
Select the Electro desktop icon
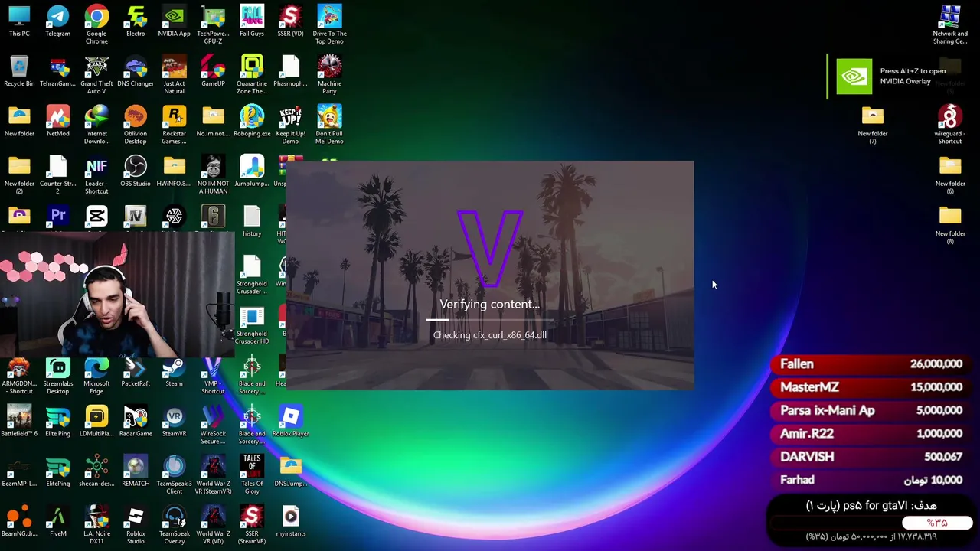pyautogui.click(x=136, y=21)
